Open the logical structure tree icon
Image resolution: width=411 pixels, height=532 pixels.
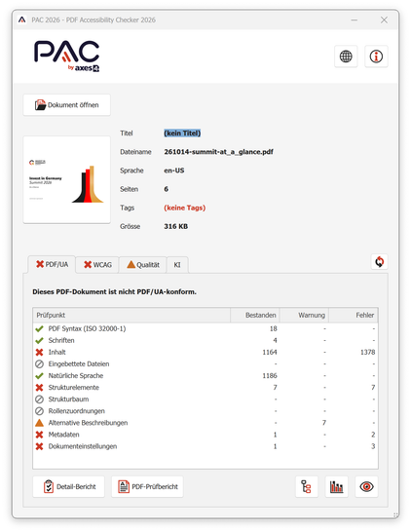(307, 486)
